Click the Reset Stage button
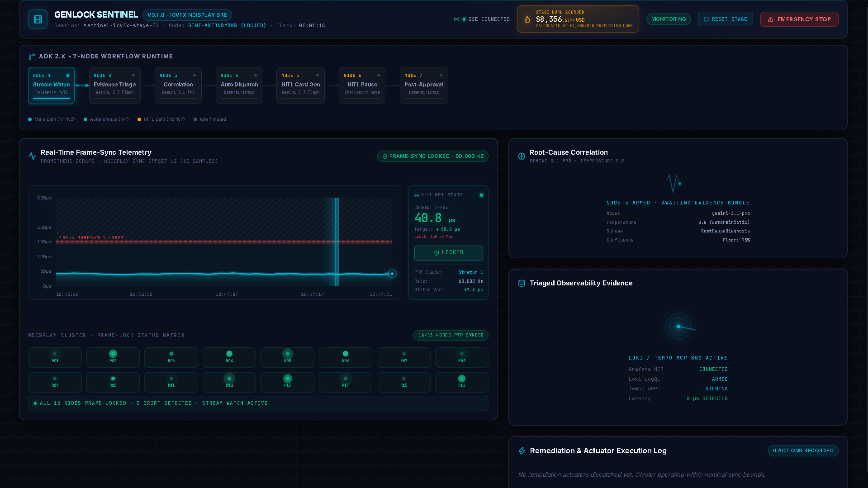This screenshot has height=488, width=868. point(726,19)
